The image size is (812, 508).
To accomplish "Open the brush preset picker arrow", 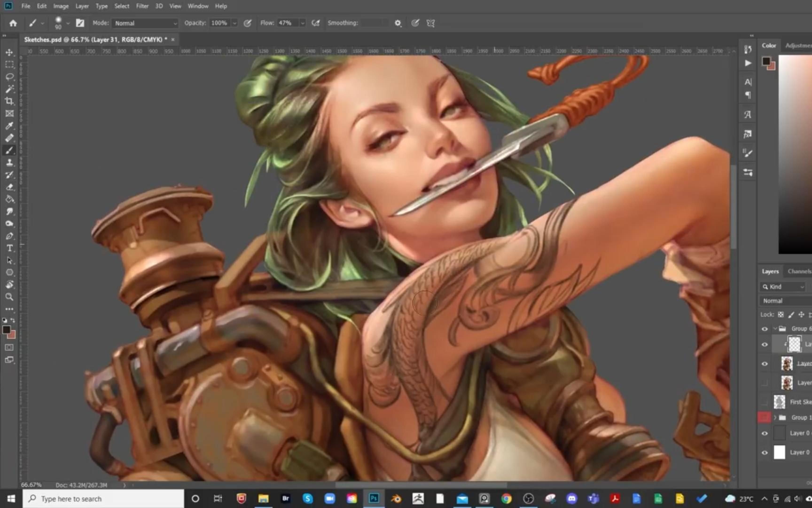I will [x=68, y=23].
